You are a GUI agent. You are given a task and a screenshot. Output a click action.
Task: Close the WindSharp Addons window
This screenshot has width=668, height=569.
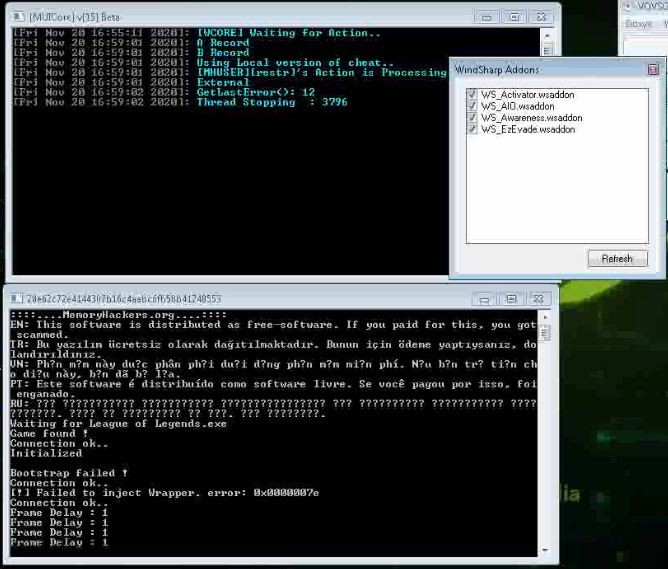(653, 69)
